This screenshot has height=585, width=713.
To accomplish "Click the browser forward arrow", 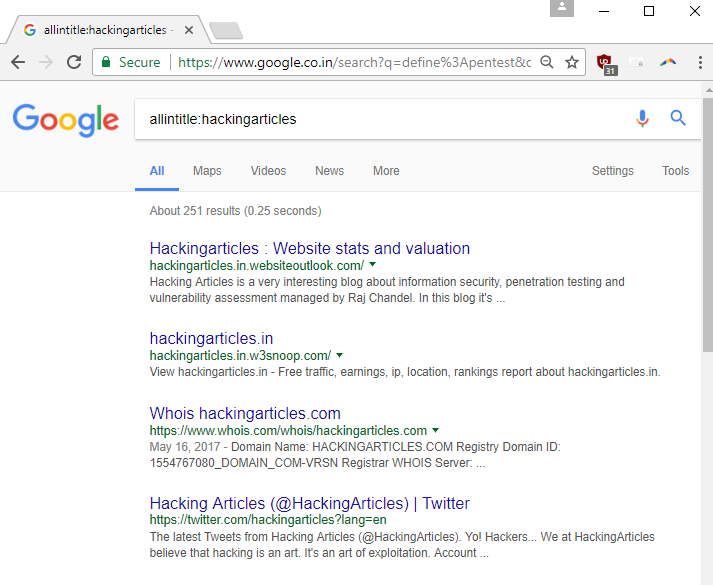I will tap(46, 62).
